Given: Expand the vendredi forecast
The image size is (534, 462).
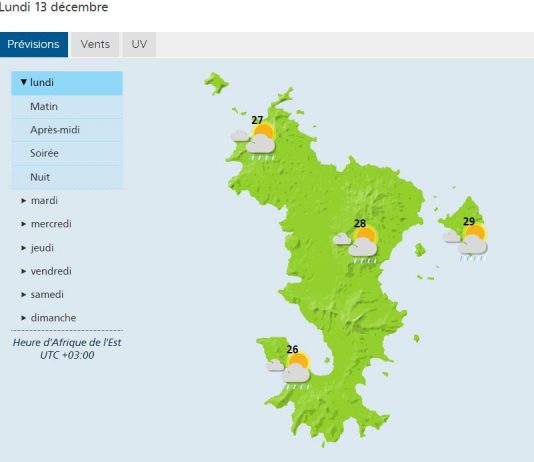Looking at the screenshot, I should coord(67,271).
